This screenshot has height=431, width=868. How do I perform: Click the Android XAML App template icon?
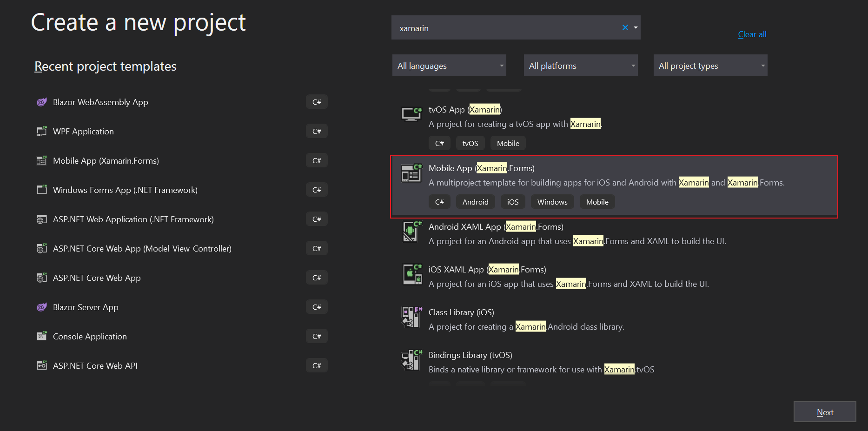click(x=411, y=232)
